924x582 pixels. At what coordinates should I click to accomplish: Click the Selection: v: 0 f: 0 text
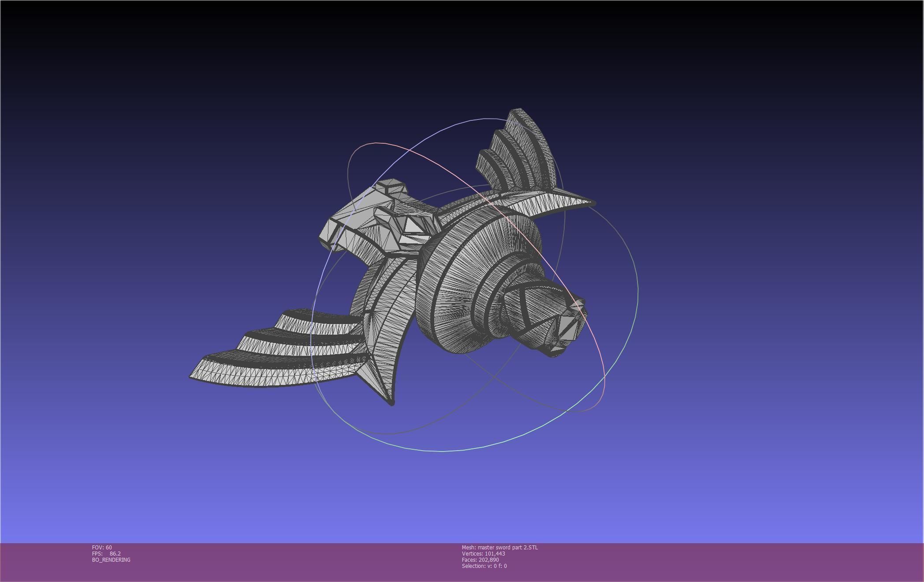(x=484, y=566)
